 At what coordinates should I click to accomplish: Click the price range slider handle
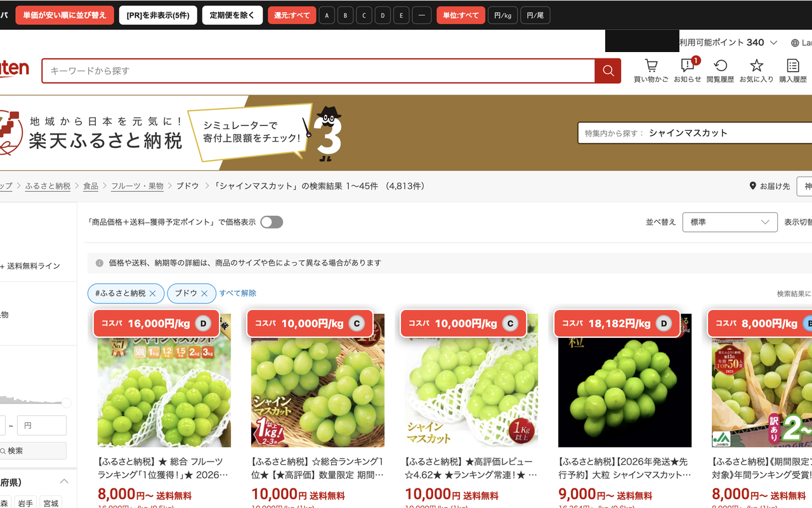[66, 403]
